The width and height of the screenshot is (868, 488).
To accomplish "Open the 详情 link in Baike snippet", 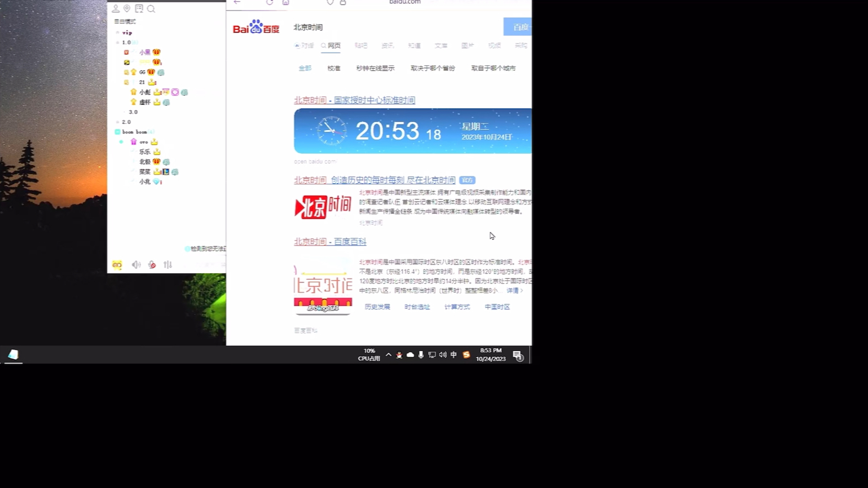I will 515,290.
